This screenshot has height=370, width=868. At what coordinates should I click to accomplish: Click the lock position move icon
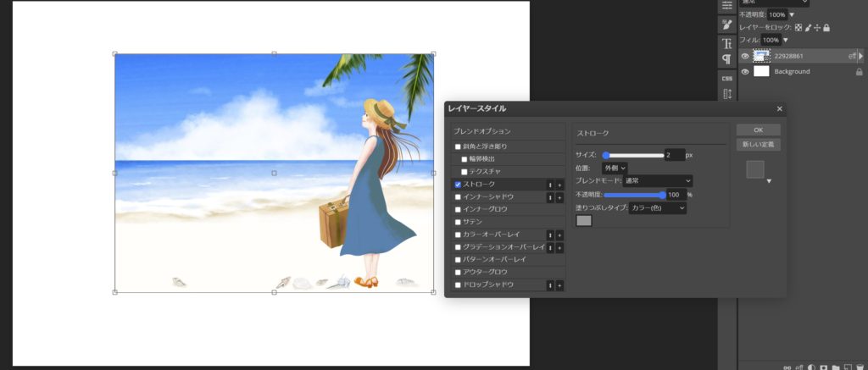816,27
